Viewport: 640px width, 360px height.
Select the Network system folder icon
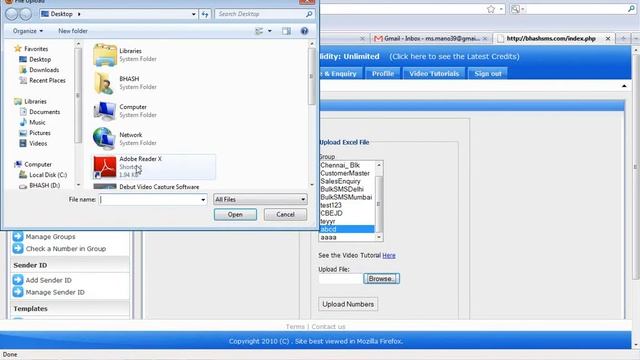click(104, 139)
